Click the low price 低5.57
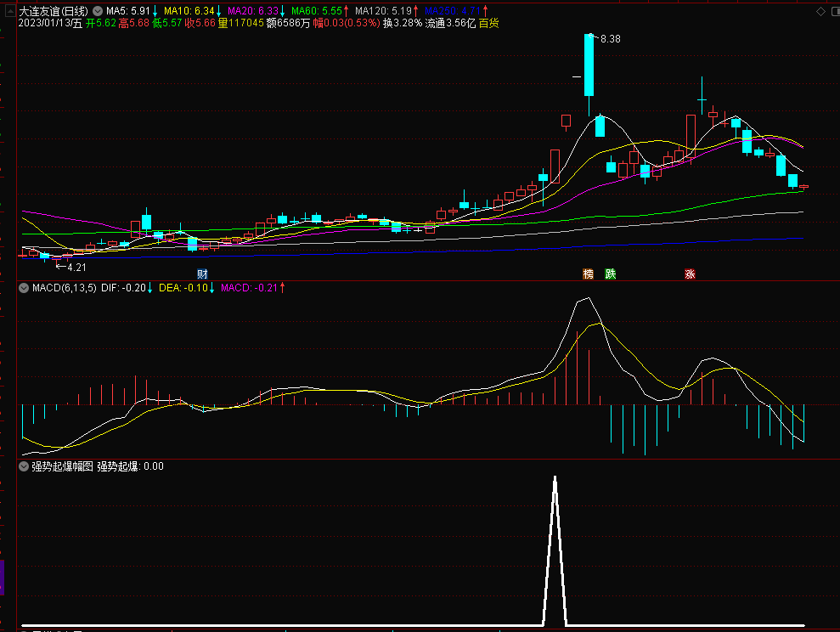The width and height of the screenshot is (840, 632). 167,23
